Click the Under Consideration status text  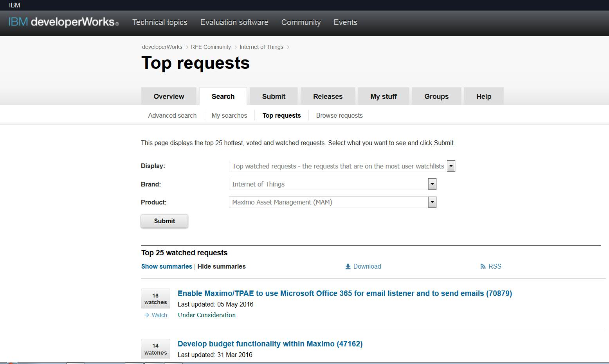pos(207,315)
